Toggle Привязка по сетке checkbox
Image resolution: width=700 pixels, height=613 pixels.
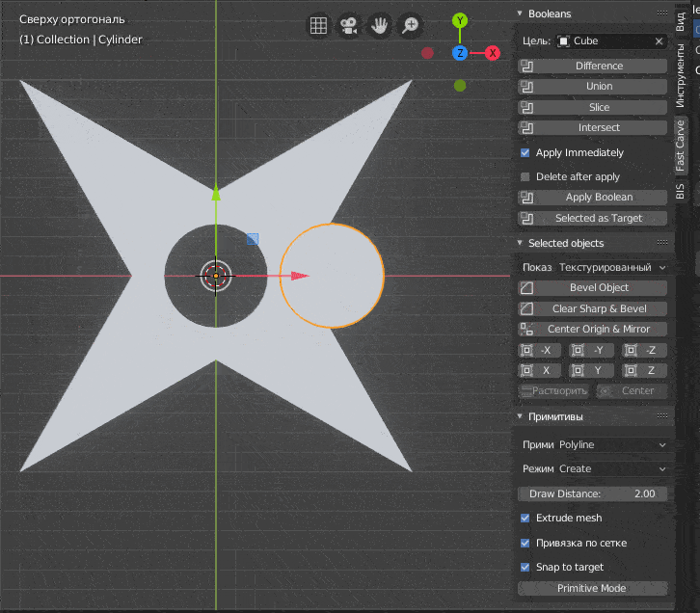525,543
